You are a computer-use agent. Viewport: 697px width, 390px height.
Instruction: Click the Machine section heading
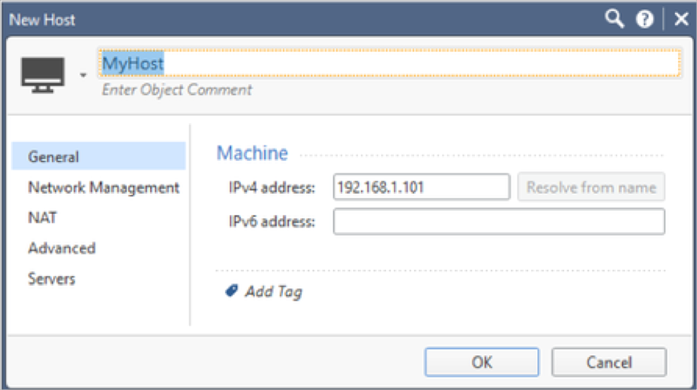[252, 153]
